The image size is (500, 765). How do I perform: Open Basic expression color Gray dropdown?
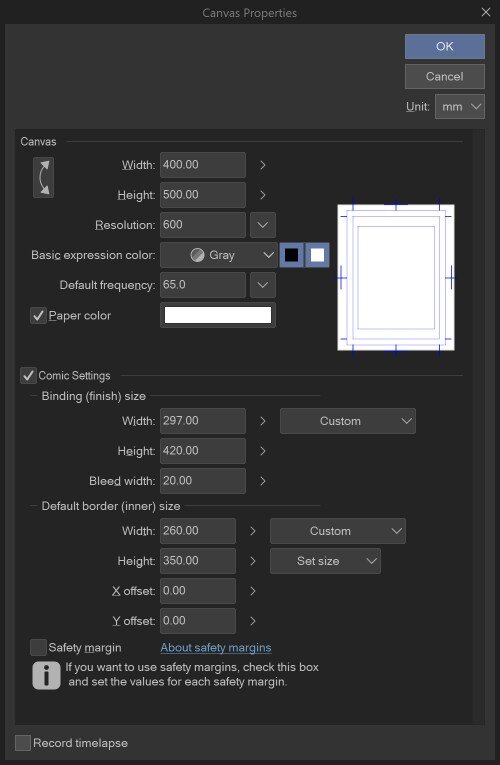coord(219,255)
